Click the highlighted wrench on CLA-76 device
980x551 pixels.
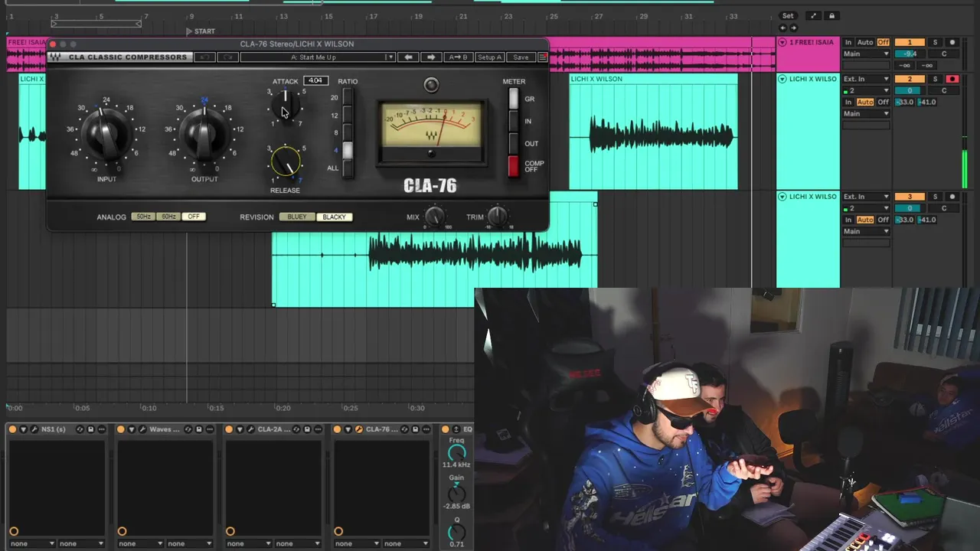pos(358,429)
